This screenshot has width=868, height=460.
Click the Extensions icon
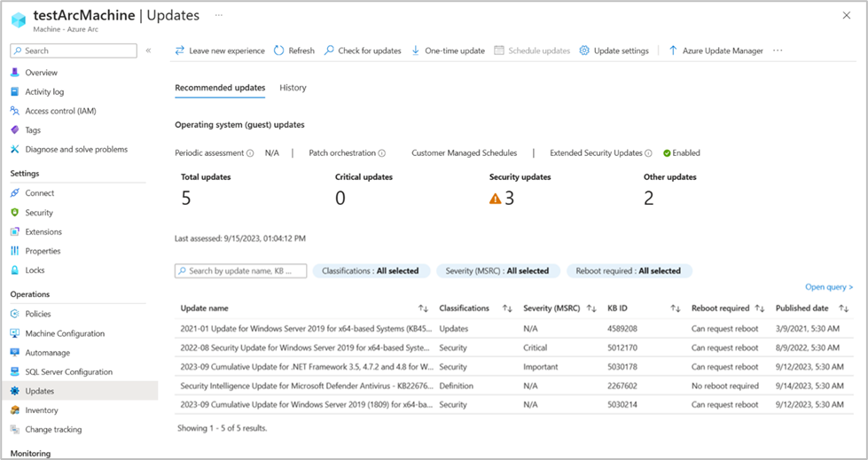[x=15, y=232]
